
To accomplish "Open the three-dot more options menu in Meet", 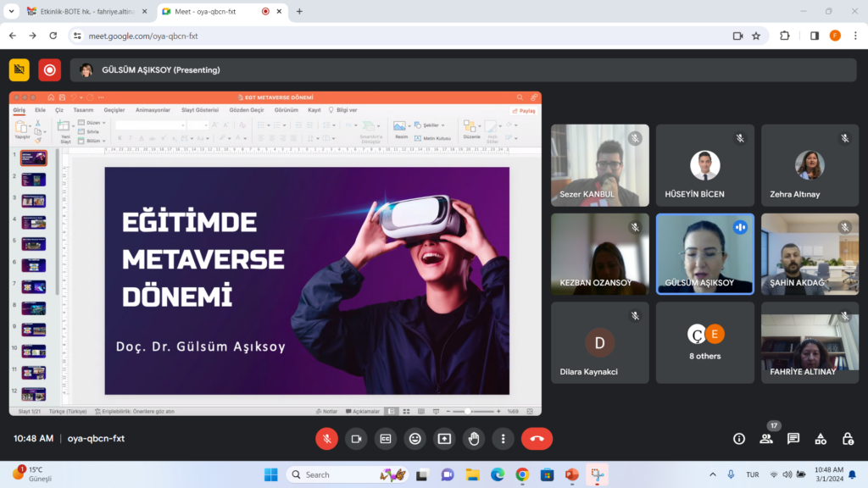I will (504, 439).
